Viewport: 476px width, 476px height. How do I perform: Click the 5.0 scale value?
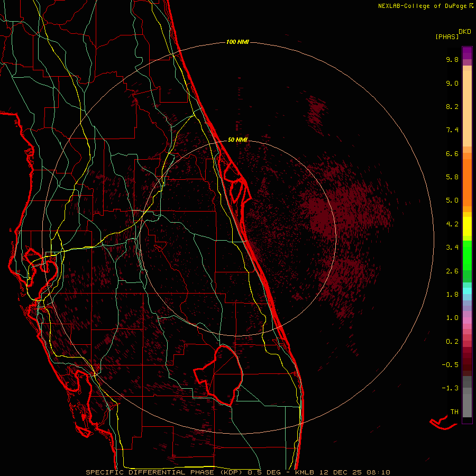tap(452, 200)
